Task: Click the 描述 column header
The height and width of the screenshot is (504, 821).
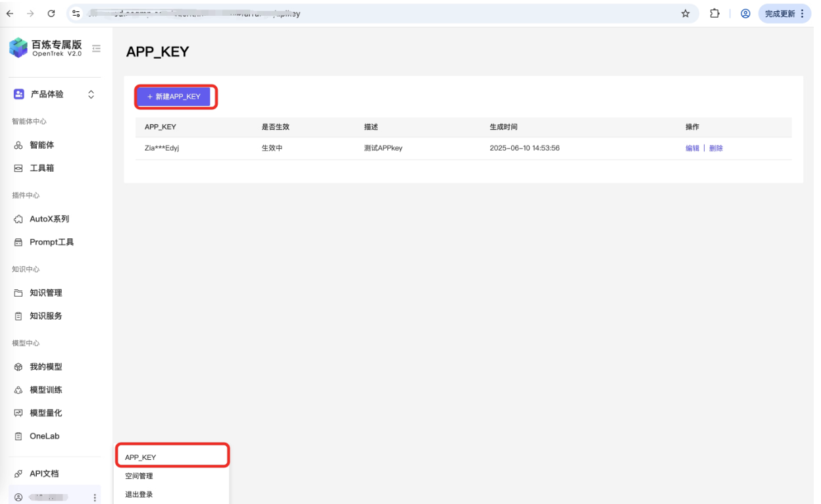Action: pos(371,127)
